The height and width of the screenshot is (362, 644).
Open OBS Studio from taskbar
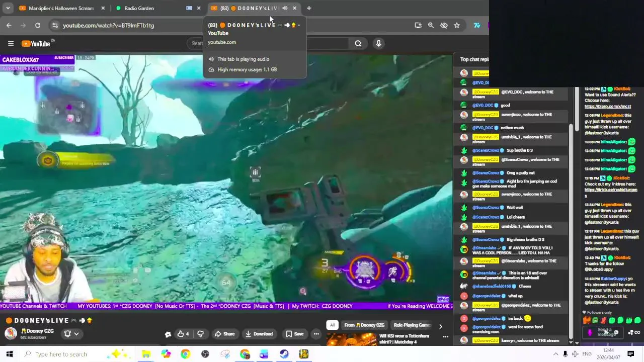pyautogui.click(x=205, y=354)
